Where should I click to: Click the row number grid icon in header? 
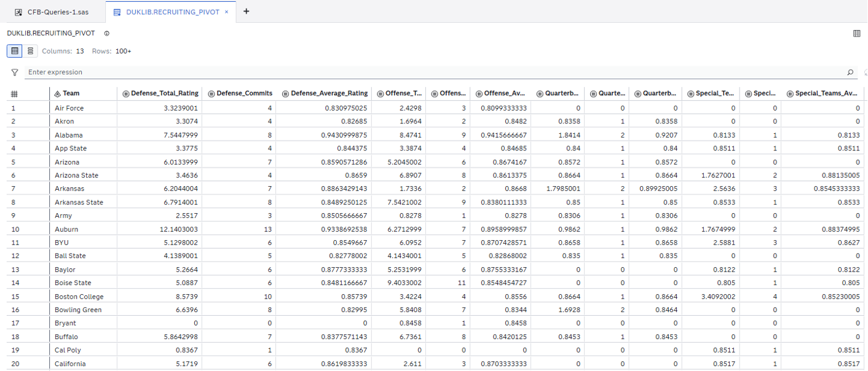tap(14, 94)
